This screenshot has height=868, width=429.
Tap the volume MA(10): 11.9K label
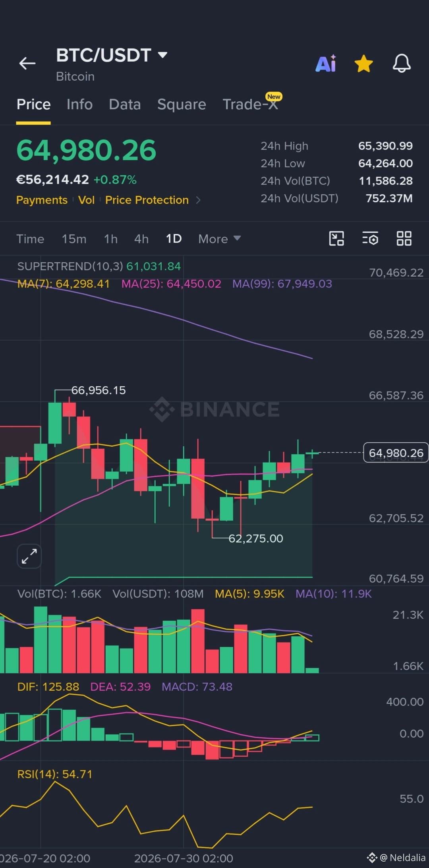[x=334, y=594]
